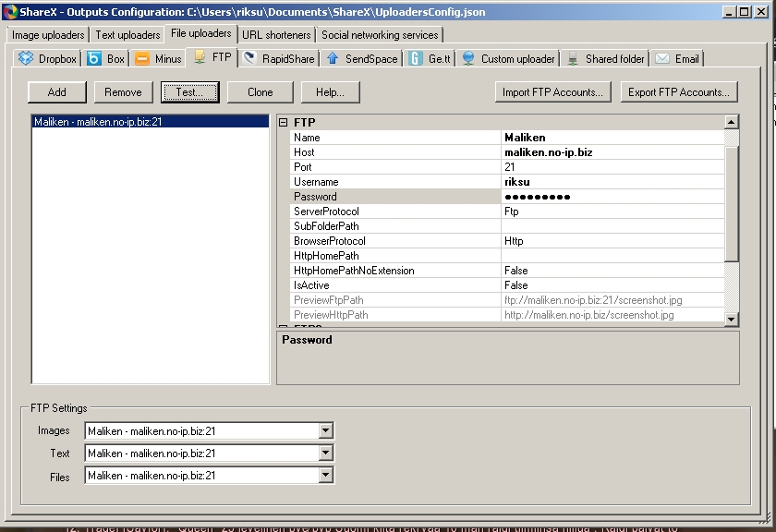Open the Files FTP account dropdown
This screenshot has height=532, width=776.
pos(324,476)
